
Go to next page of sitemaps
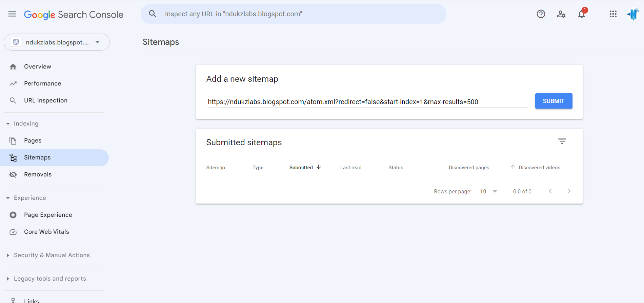569,191
